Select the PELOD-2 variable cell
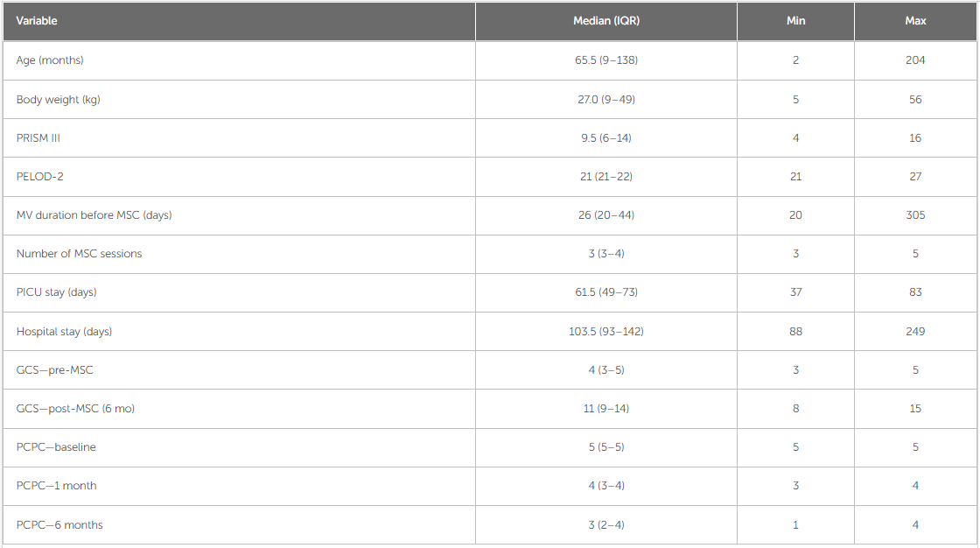Image resolution: width=980 pixels, height=548 pixels. pos(239,177)
